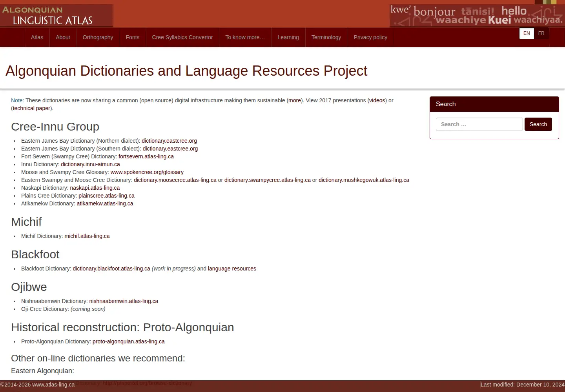Submit with the Search button
The height and width of the screenshot is (392, 565).
538,124
